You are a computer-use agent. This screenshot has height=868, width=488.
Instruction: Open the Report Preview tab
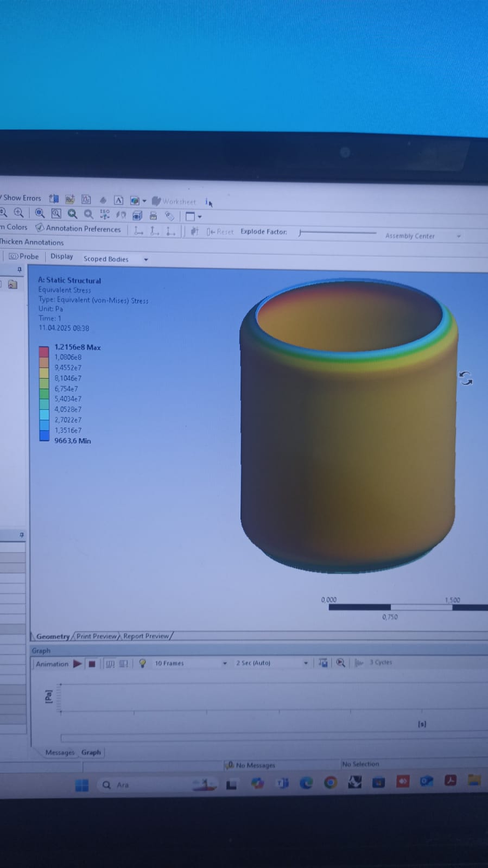145,636
